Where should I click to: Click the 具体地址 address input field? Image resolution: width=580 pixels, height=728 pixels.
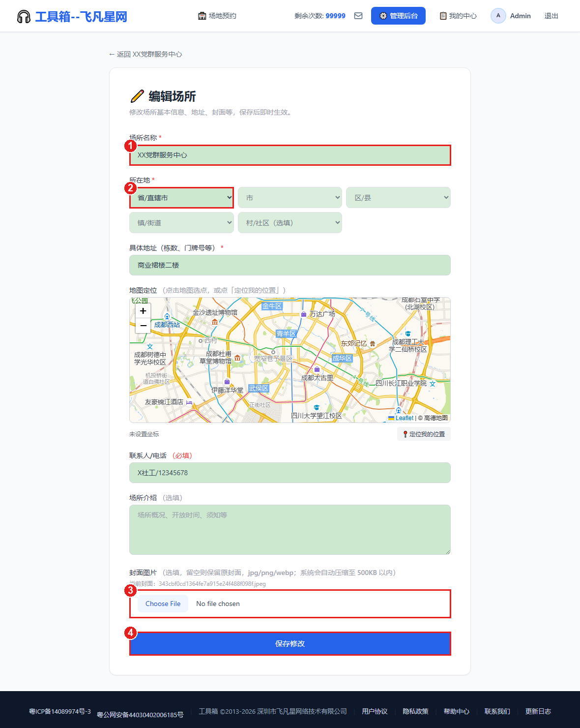(290, 265)
